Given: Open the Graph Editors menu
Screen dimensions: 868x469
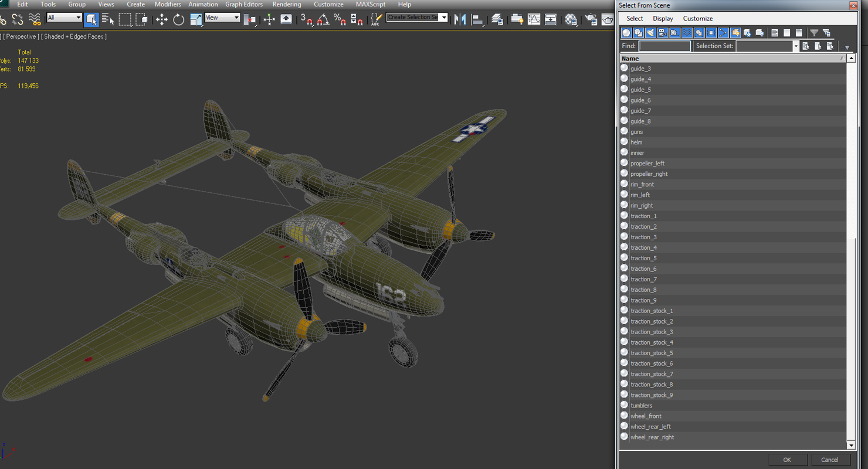Looking at the screenshot, I should tap(244, 4).
